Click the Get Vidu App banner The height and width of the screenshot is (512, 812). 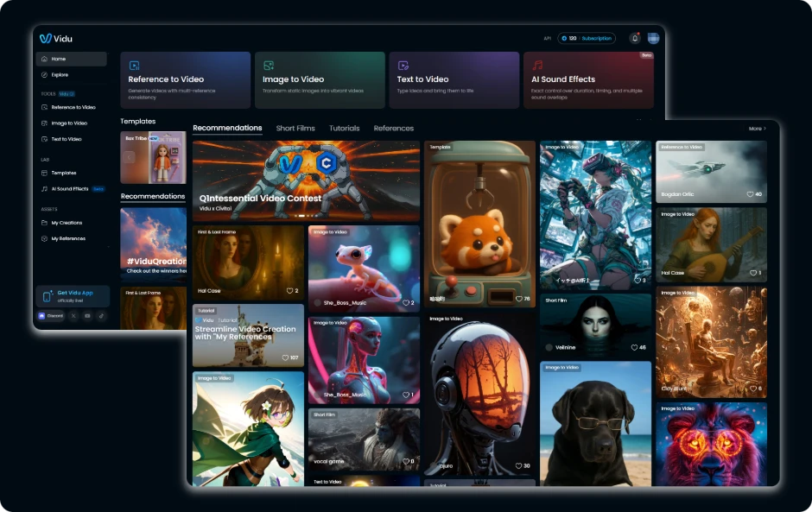click(x=73, y=296)
